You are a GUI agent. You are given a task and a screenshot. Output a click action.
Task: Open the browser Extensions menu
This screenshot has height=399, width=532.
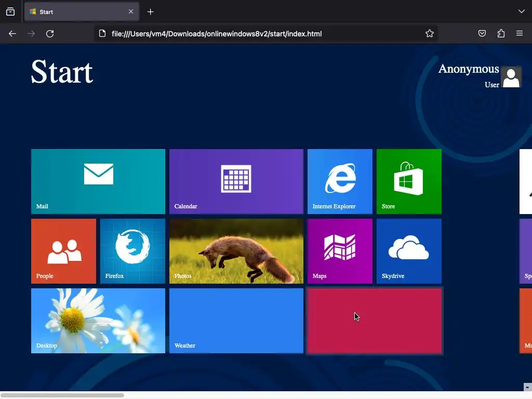pos(501,33)
